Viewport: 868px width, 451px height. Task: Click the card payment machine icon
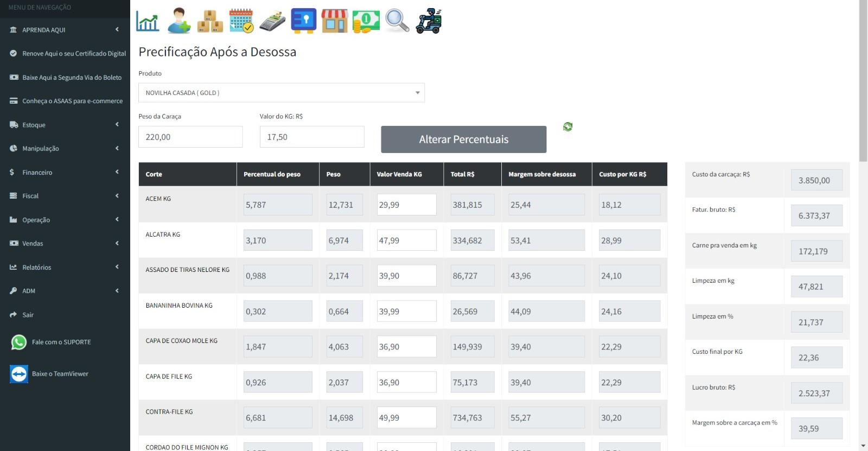pyautogui.click(x=272, y=22)
